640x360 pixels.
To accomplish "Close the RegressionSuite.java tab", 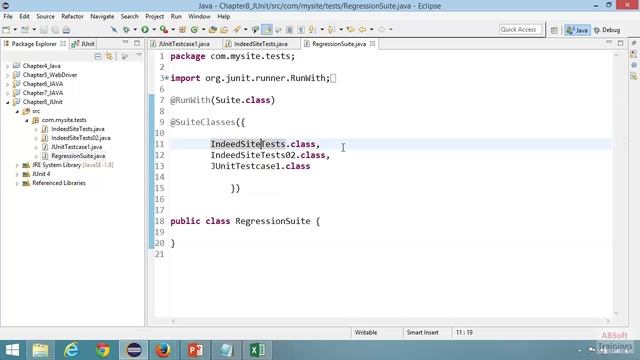I will click(372, 43).
